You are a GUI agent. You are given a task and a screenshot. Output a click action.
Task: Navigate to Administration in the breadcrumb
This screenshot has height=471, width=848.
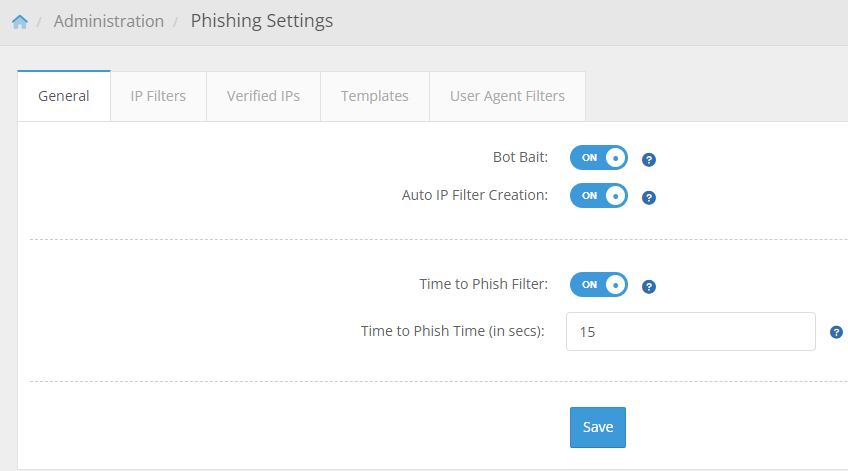click(109, 21)
